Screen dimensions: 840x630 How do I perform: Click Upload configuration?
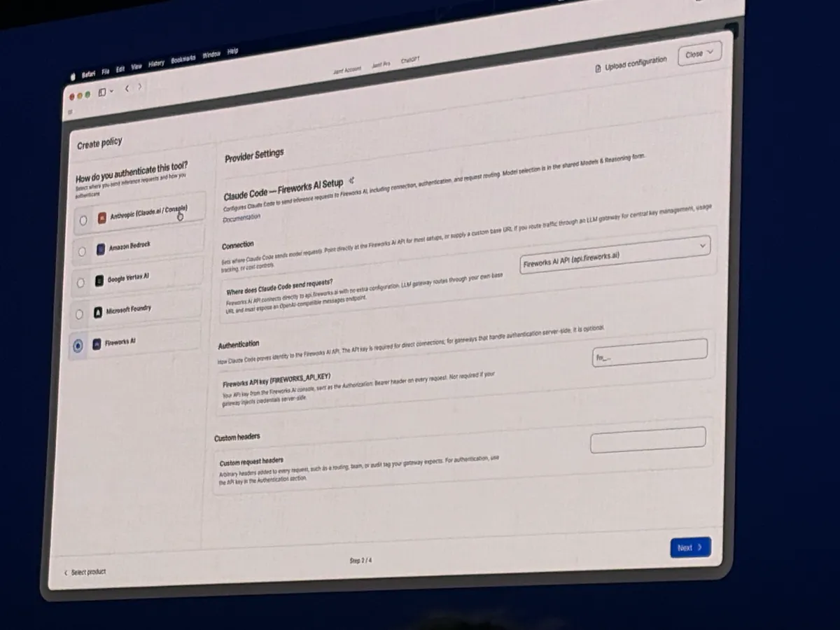click(x=631, y=64)
